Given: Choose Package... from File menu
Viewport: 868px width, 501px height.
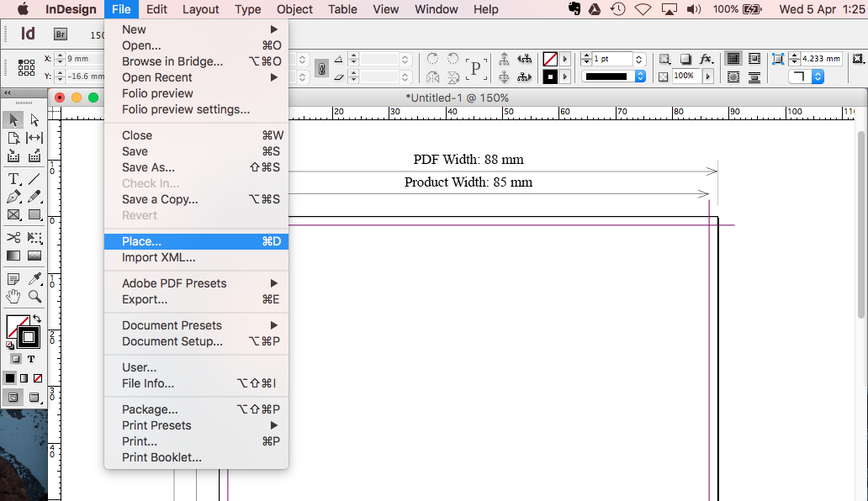Looking at the screenshot, I should point(197,409).
